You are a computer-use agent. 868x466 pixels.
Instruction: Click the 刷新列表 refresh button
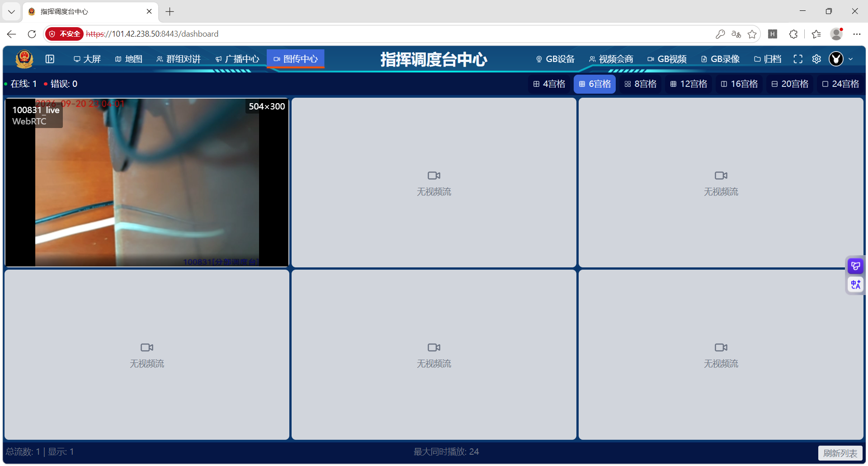pyautogui.click(x=840, y=453)
